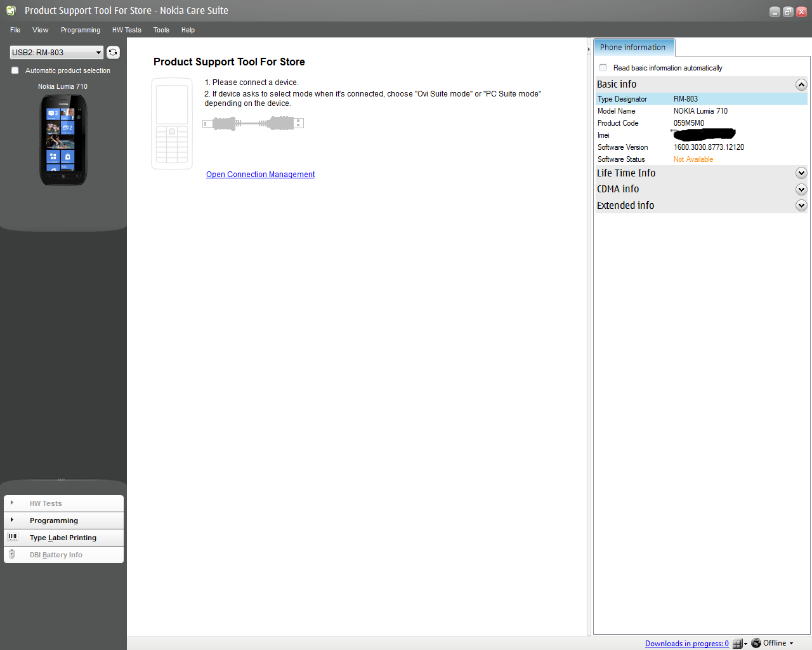812x650 pixels.
Task: Click the connect device phone and cable illustration
Action: [x=228, y=124]
